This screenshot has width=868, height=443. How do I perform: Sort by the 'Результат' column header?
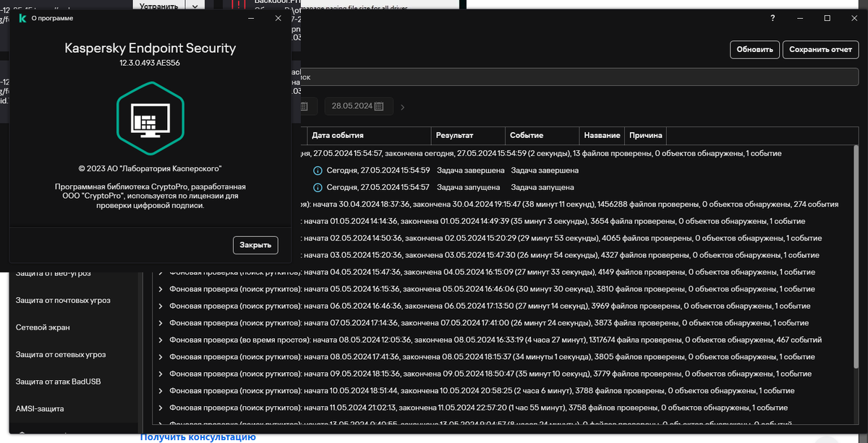click(x=467, y=135)
